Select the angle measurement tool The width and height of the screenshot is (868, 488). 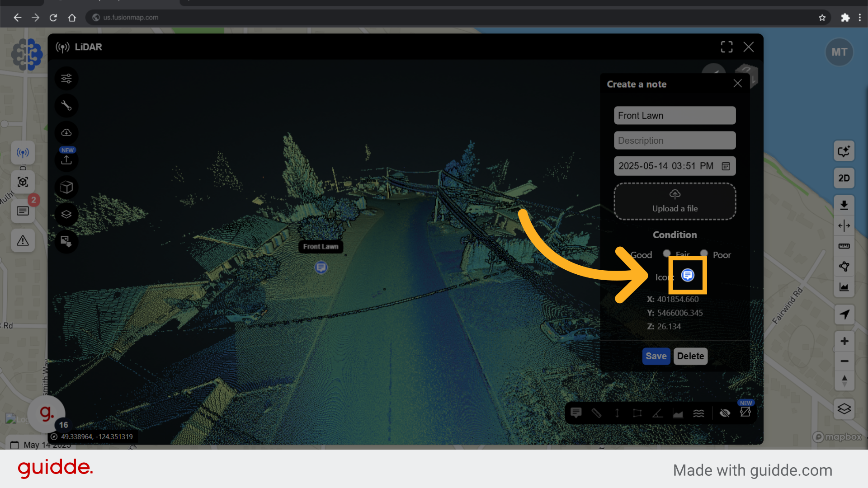tap(657, 413)
